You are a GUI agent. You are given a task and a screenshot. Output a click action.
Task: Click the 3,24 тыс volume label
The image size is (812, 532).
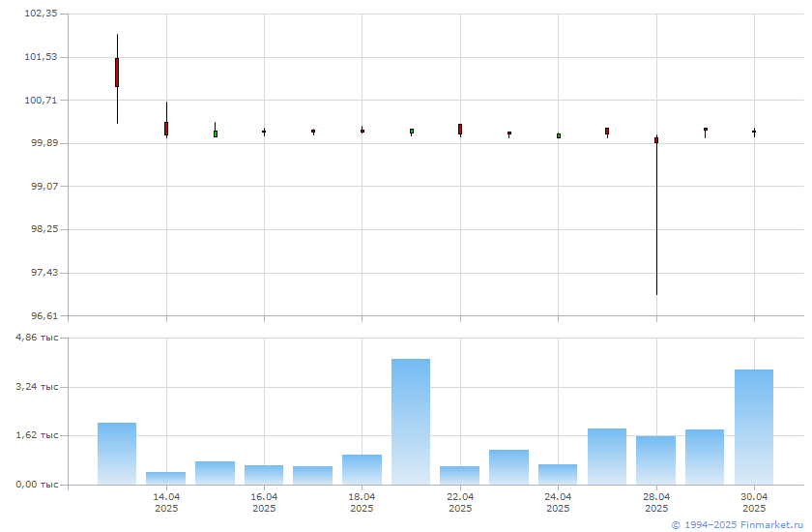[x=37, y=387]
